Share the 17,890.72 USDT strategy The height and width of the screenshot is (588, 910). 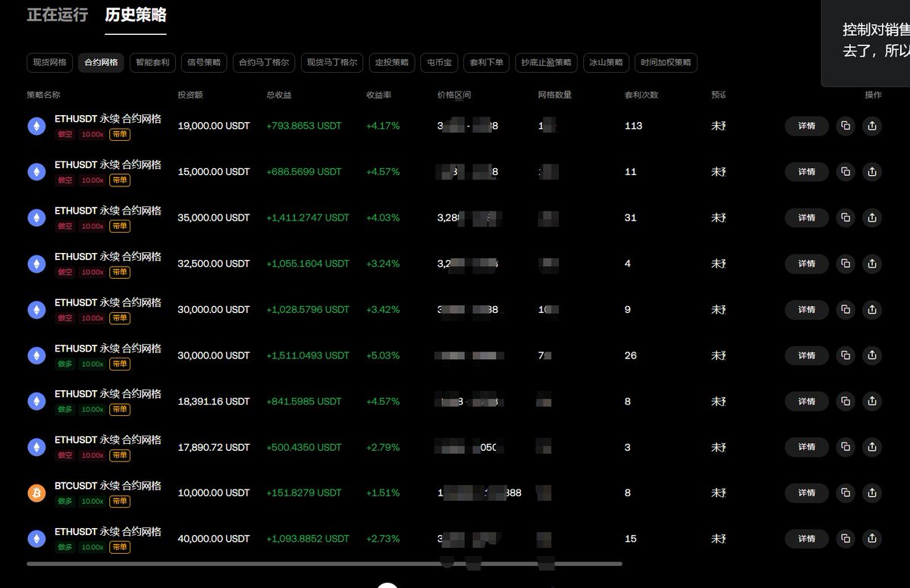pos(872,447)
